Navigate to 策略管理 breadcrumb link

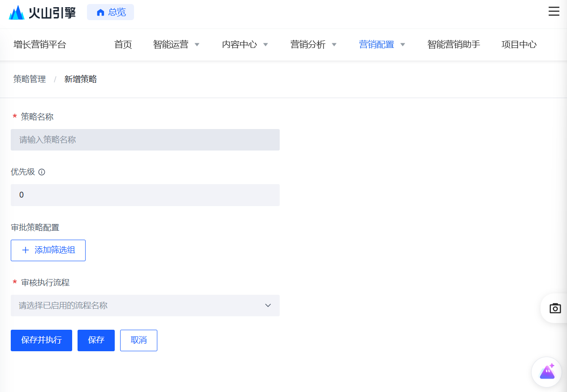tap(30, 79)
